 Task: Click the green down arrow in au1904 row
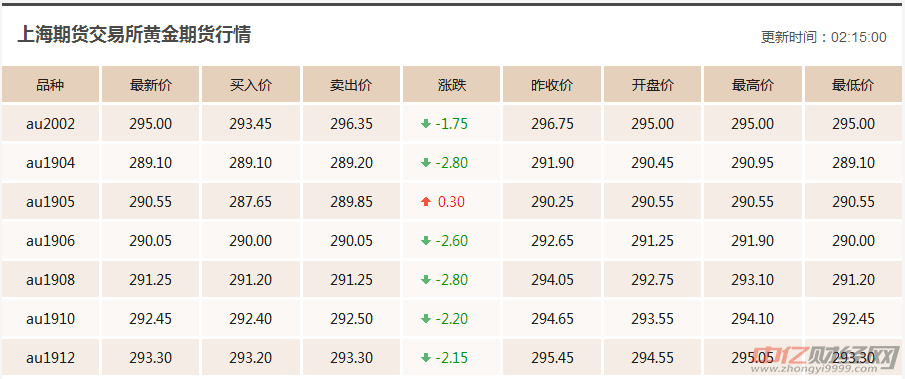[x=426, y=163]
